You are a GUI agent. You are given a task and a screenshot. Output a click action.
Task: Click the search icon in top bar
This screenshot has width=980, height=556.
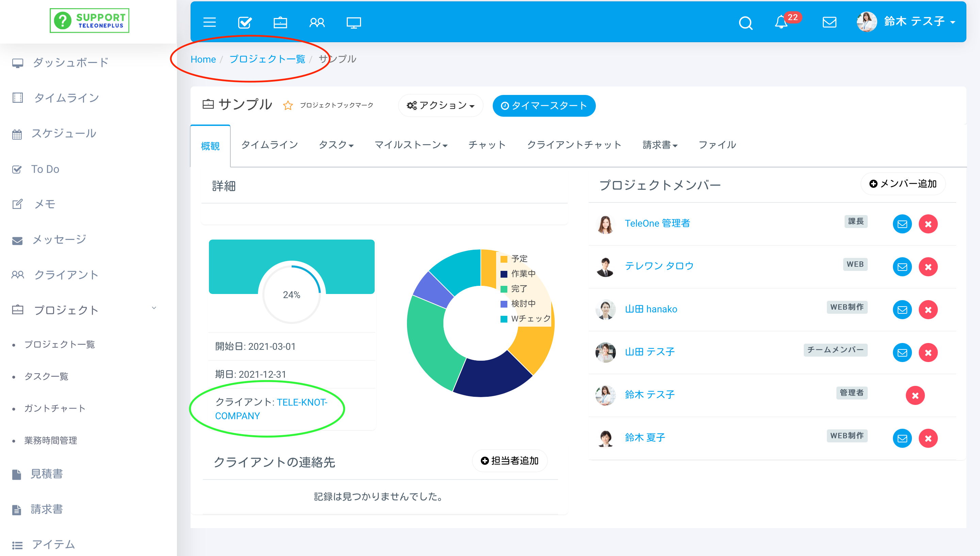click(745, 22)
